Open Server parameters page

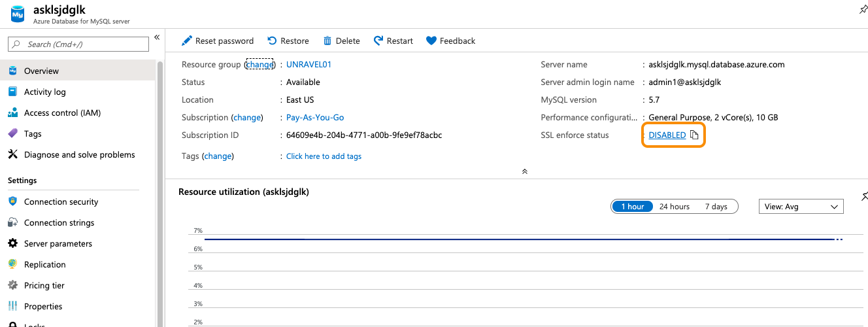(x=58, y=243)
